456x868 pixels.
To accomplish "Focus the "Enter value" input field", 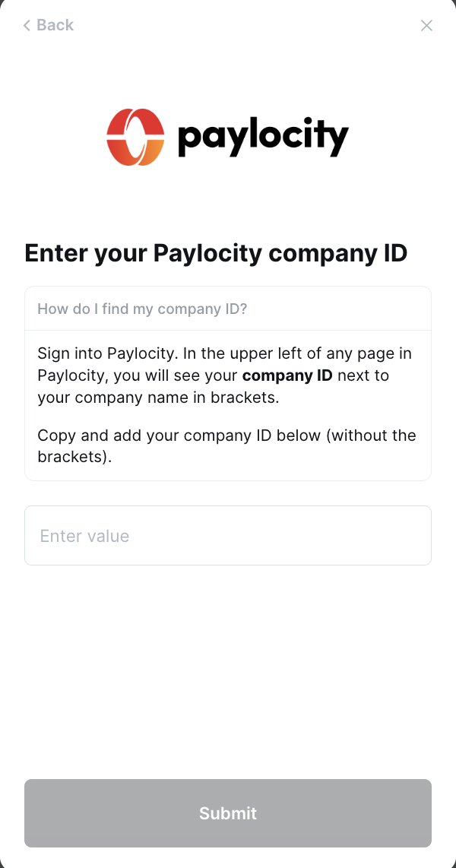I will coord(228,536).
